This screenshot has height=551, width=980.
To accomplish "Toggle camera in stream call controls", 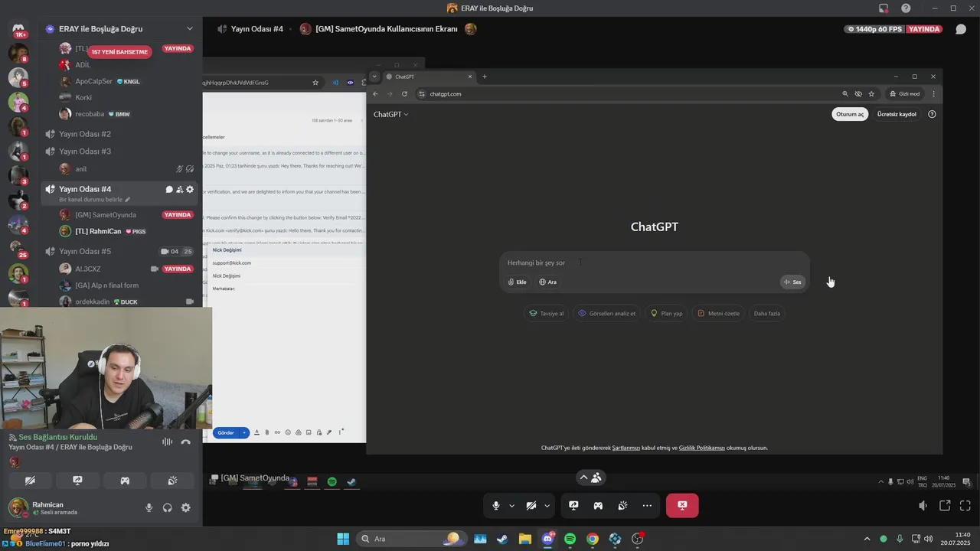I will [x=531, y=505].
